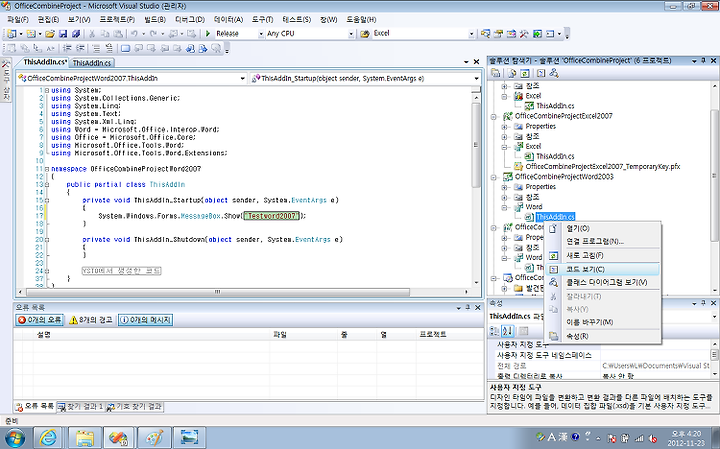720x449 pixels.
Task: Open the Properties Window toolbar icon
Action: click(498, 34)
